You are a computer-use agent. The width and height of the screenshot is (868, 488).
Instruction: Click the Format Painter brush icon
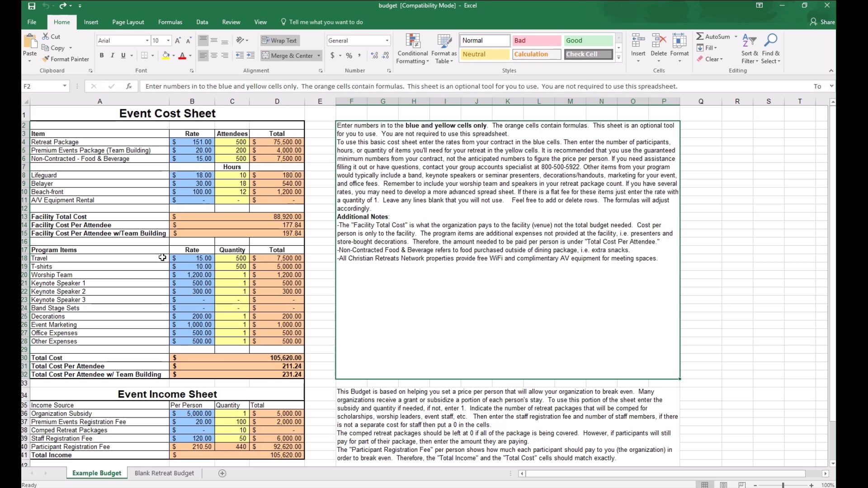(x=46, y=59)
